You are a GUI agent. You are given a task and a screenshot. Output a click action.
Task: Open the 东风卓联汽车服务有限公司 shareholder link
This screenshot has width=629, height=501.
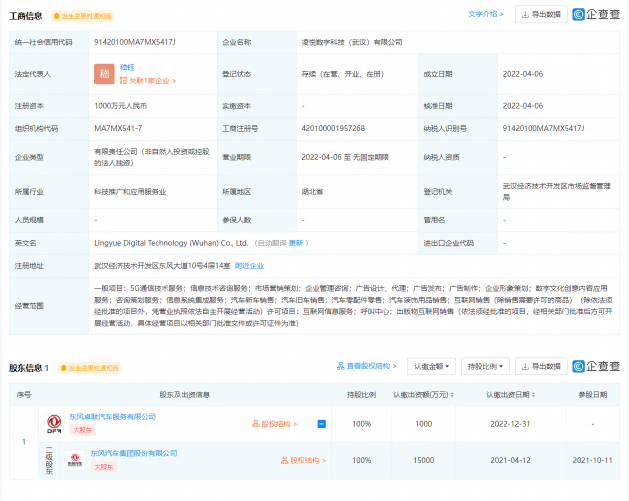(x=113, y=417)
